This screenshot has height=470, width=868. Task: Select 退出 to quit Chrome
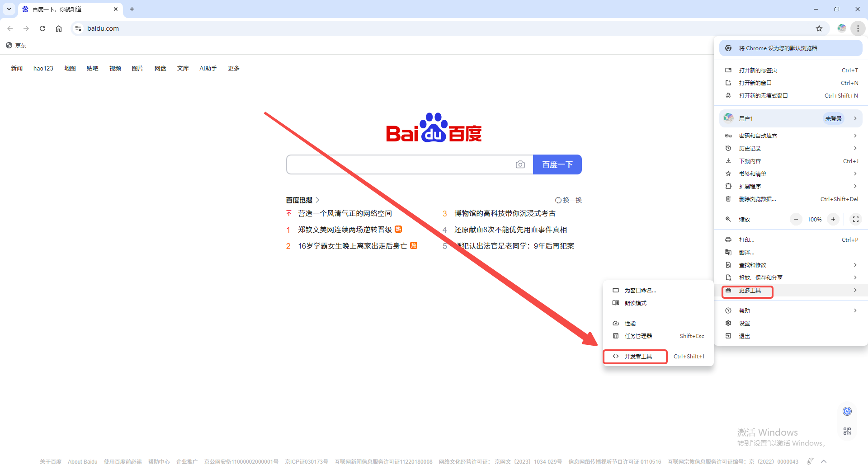[x=791, y=336]
